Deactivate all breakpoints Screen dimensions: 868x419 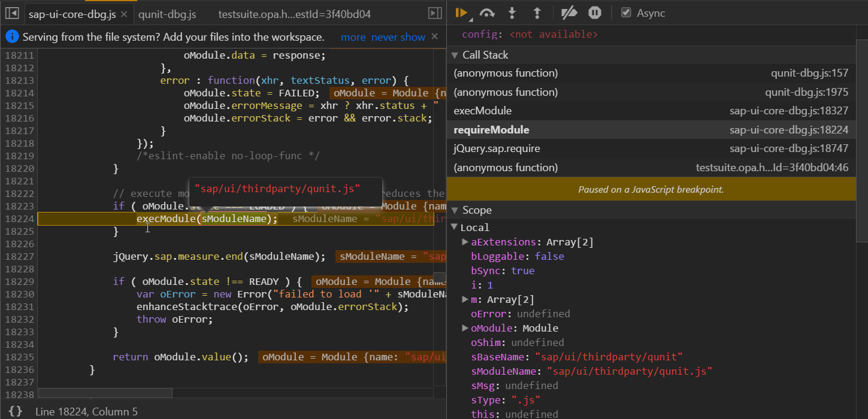568,13
